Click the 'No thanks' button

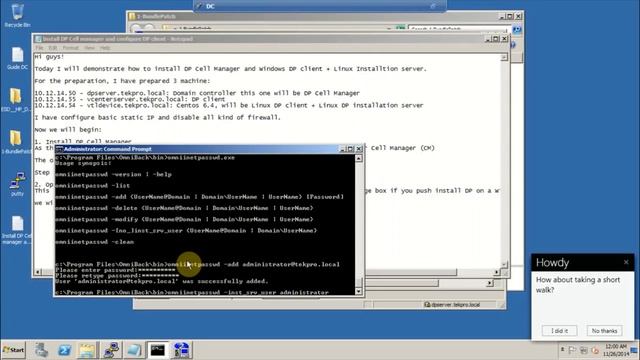point(604,331)
